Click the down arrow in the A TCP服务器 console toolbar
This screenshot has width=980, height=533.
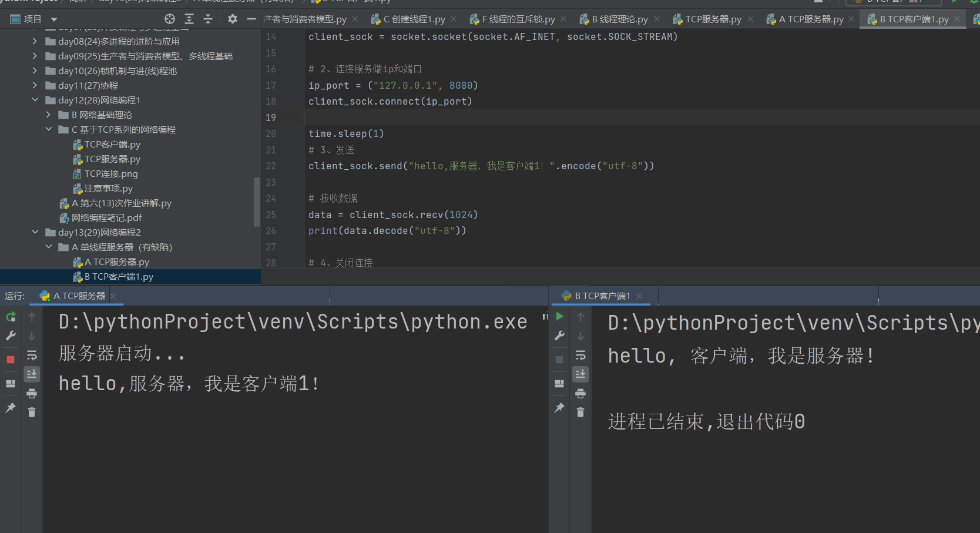click(32, 336)
